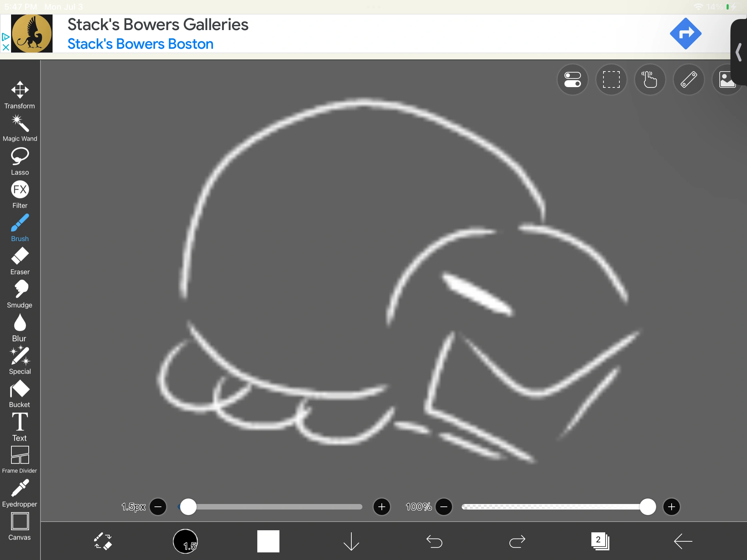Select the Magic Wand tool

coord(20,128)
